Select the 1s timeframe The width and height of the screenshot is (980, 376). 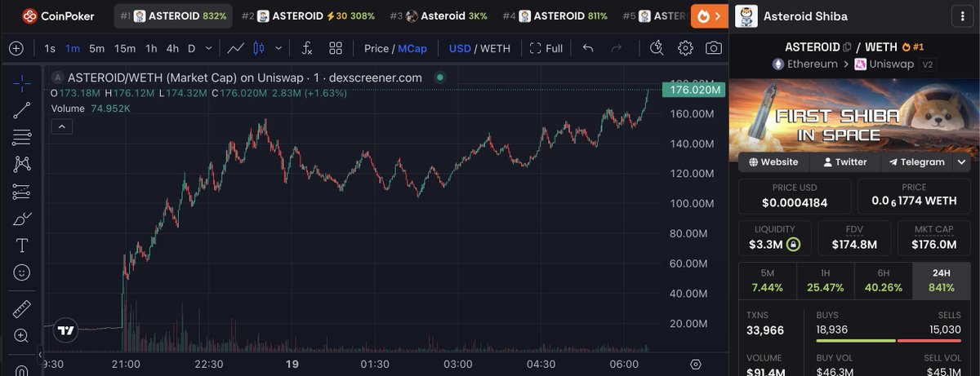pyautogui.click(x=51, y=48)
